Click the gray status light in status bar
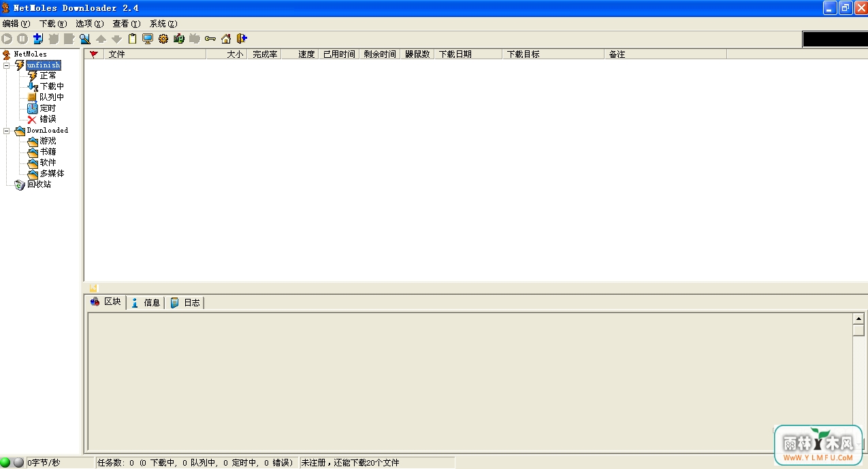The width and height of the screenshot is (868, 469). 18,463
